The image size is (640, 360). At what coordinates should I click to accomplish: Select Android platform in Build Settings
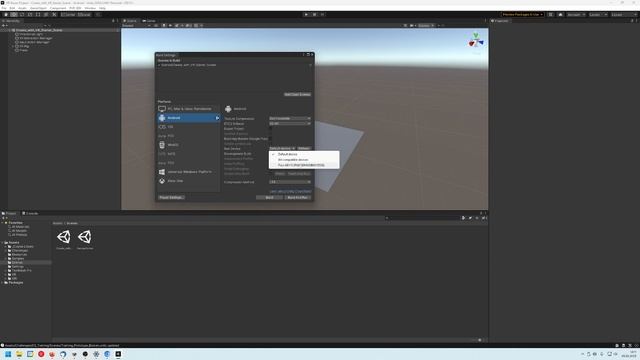click(x=189, y=118)
